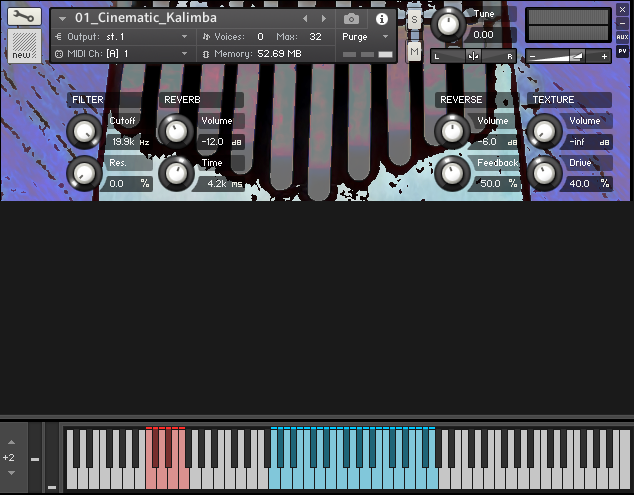634x495 pixels.
Task: Click the REVERB section label
Action: pyautogui.click(x=182, y=100)
